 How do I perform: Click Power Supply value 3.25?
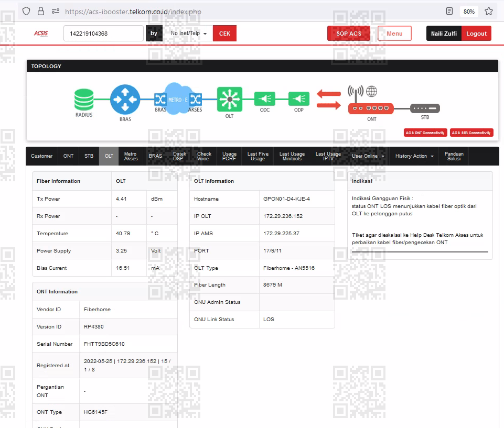[122, 251]
